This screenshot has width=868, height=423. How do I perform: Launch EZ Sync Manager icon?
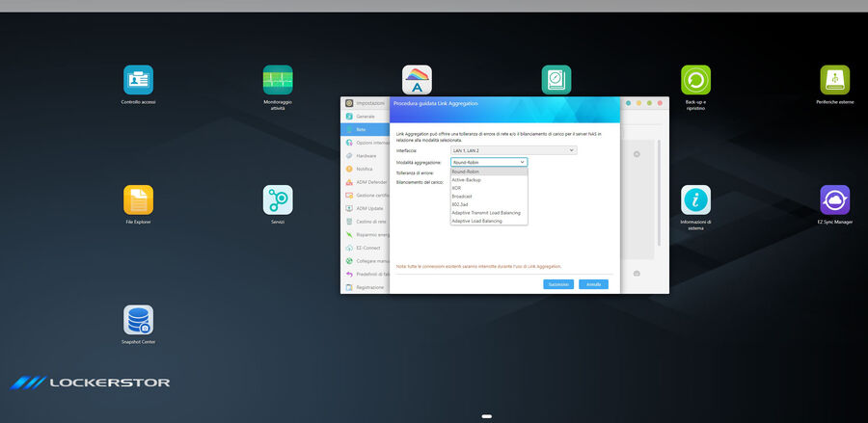tap(834, 200)
